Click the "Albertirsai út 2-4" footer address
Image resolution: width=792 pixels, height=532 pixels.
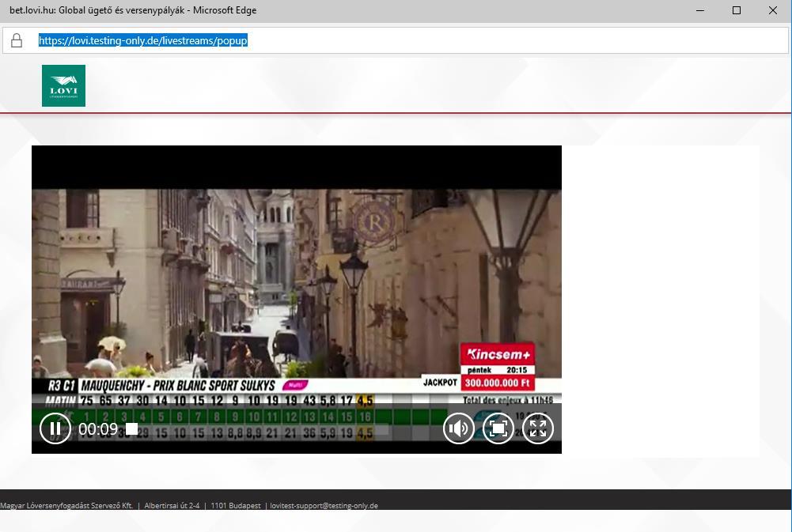coord(172,506)
